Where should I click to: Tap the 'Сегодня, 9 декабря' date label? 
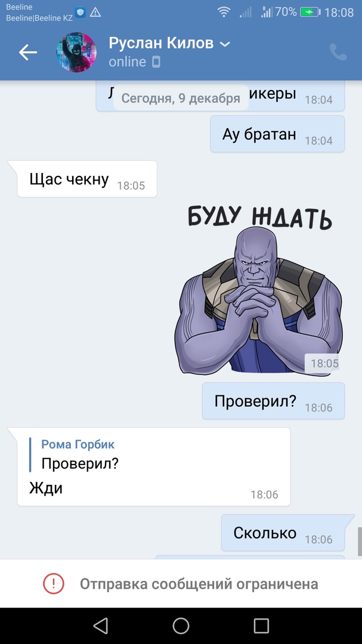click(x=181, y=98)
